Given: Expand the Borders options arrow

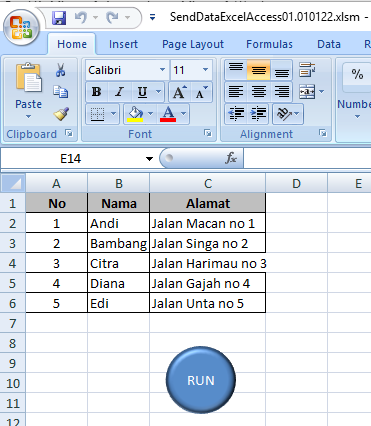Looking at the screenshot, I should [114, 114].
